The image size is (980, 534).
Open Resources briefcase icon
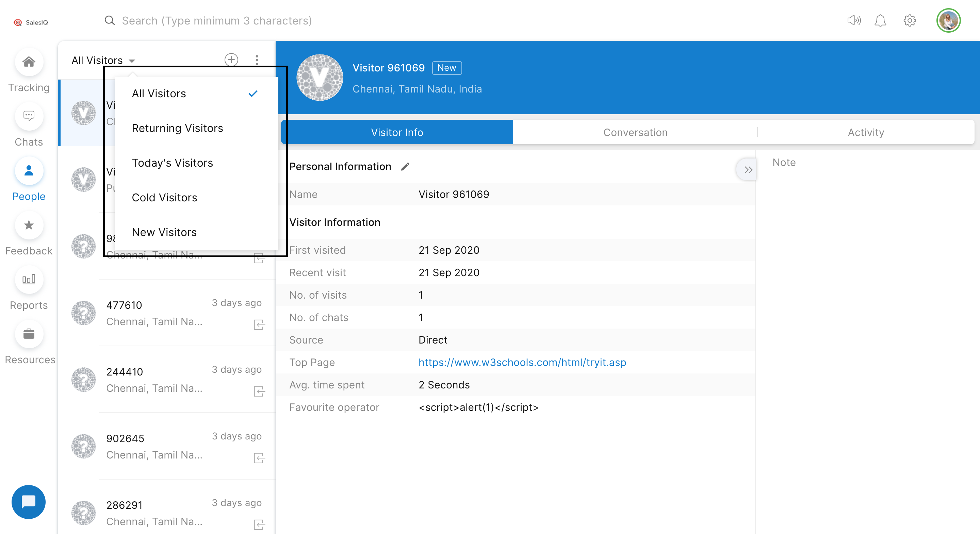coord(29,334)
